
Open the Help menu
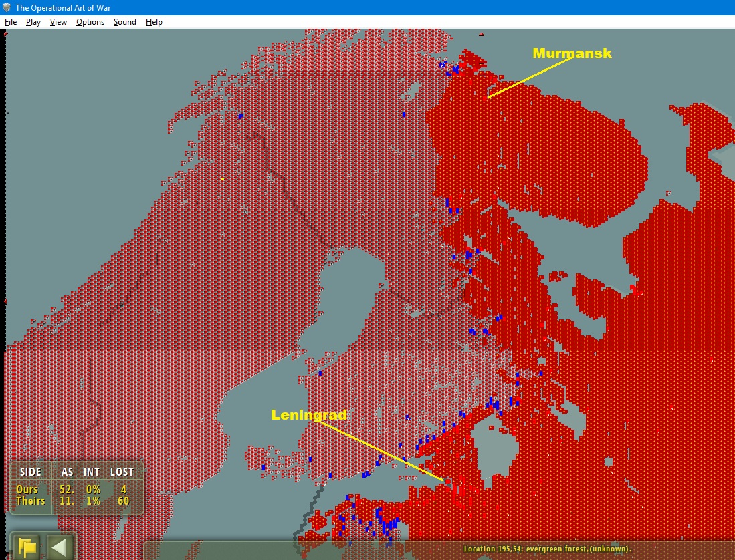coord(154,22)
